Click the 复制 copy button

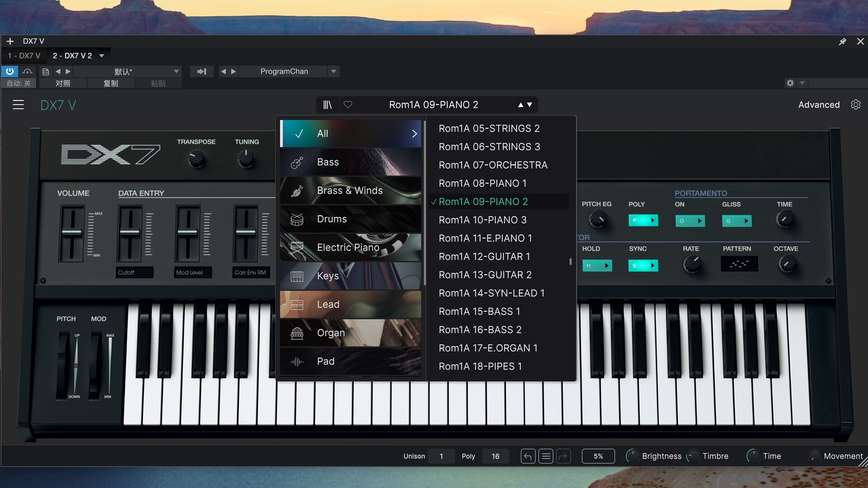(x=111, y=84)
